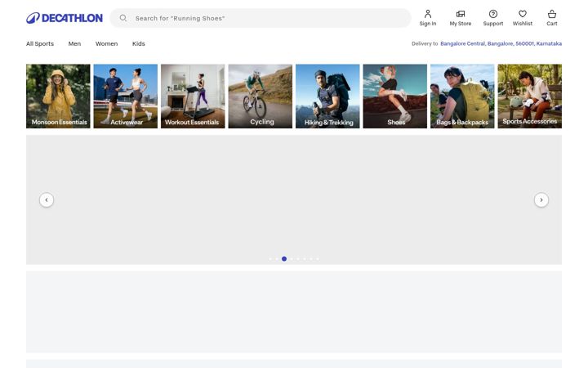The image size is (588, 368).
Task: Open Sports Accessories category tile
Action: tap(529, 96)
